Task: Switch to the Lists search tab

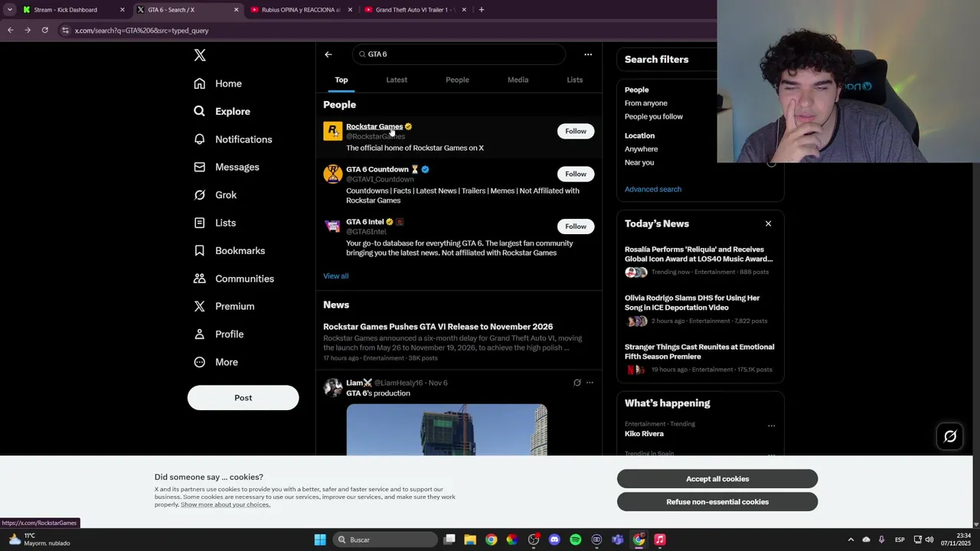Action: click(574, 80)
